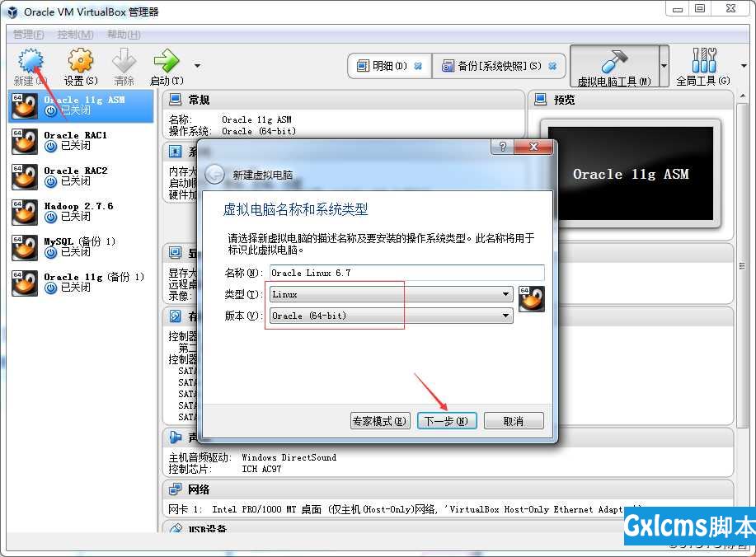Cancel the dialog with 取消
Image resolution: width=756 pixels, height=557 pixels.
tap(514, 421)
